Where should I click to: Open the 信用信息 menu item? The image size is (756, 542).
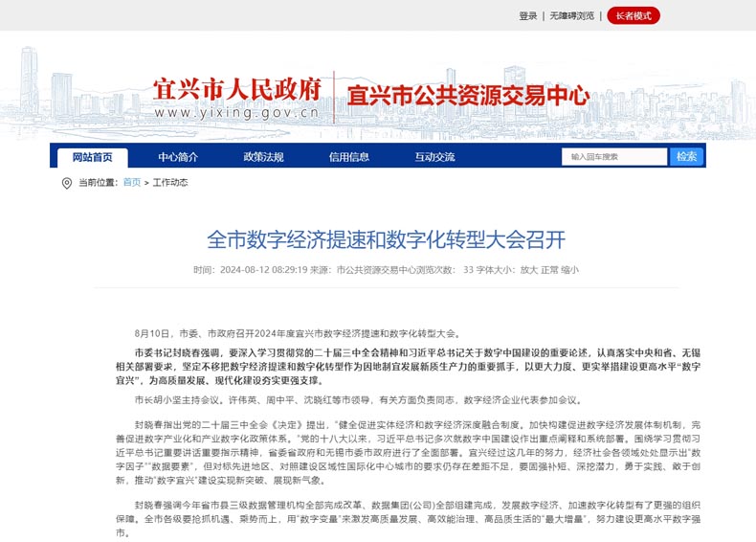[349, 157]
